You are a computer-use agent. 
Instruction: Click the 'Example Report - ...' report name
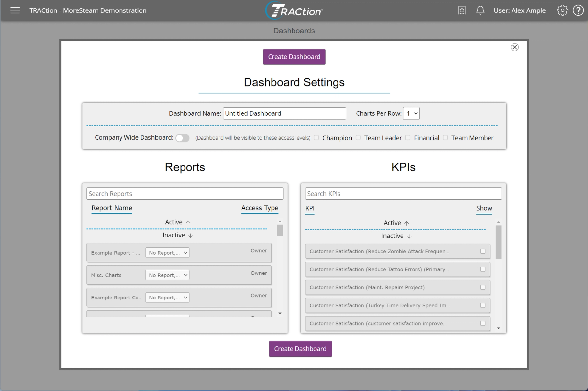(x=116, y=253)
